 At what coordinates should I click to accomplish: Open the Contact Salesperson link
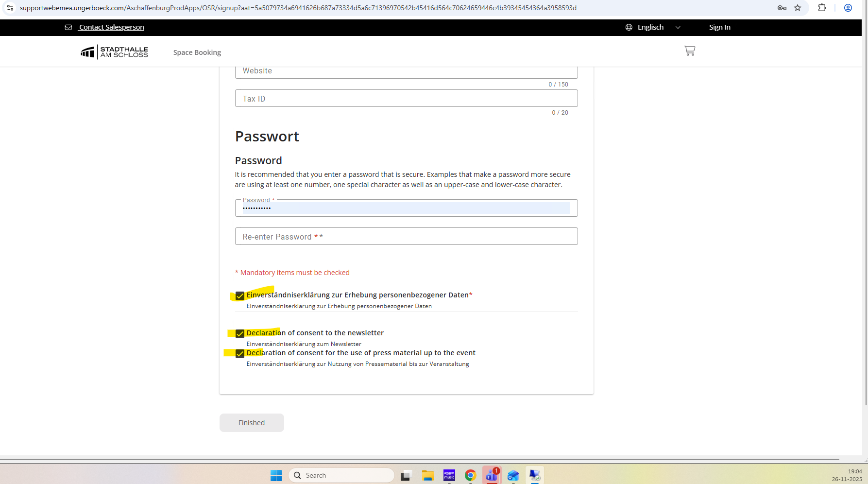pos(112,27)
